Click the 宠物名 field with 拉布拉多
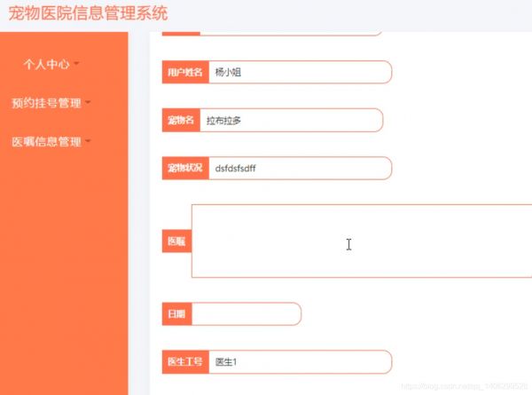Viewport: 532px width, 395px height. (x=292, y=120)
